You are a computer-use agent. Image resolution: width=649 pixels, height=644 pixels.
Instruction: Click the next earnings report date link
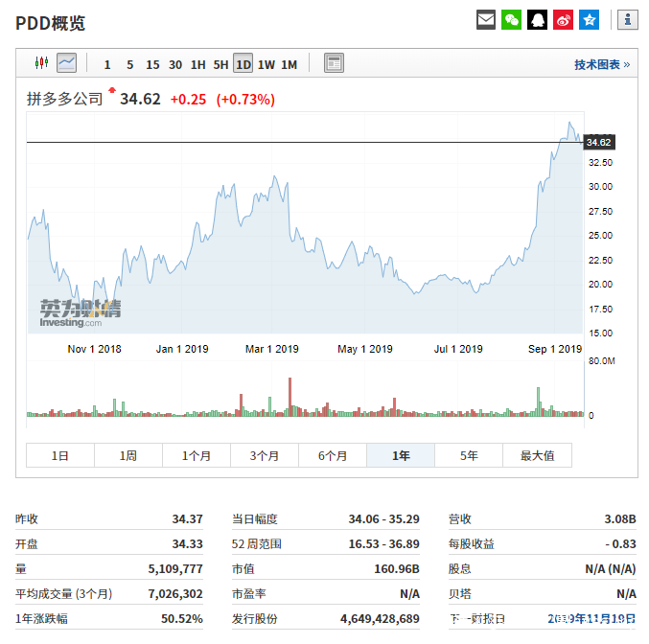point(591,619)
